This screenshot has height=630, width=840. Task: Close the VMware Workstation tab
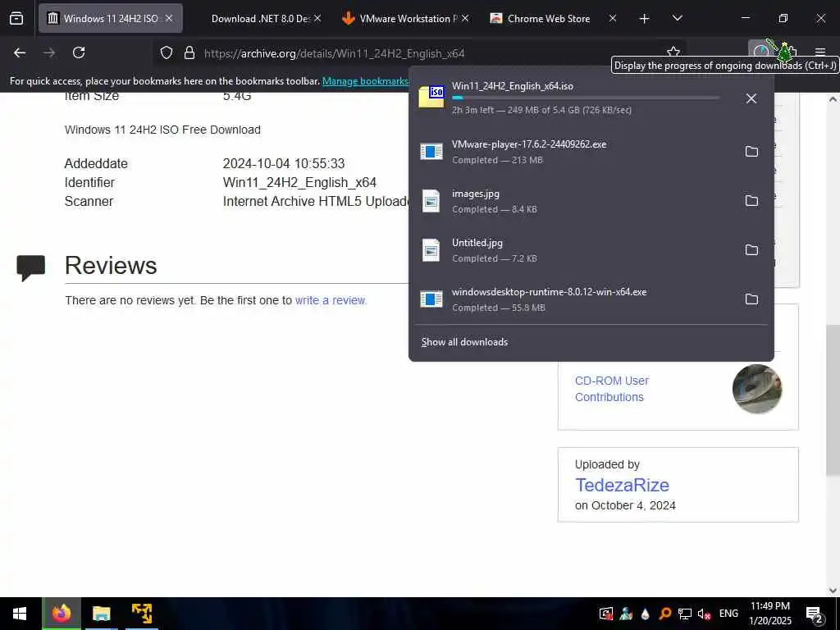pyautogui.click(x=465, y=18)
